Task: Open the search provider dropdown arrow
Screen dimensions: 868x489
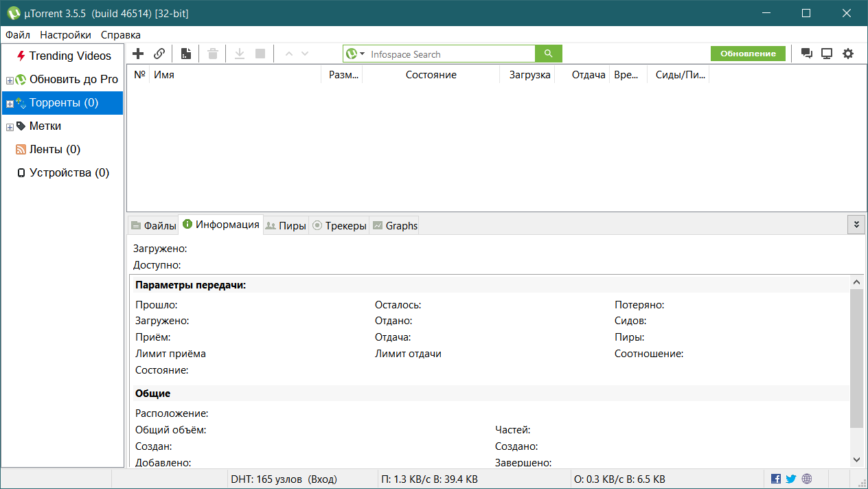Action: pyautogui.click(x=363, y=54)
